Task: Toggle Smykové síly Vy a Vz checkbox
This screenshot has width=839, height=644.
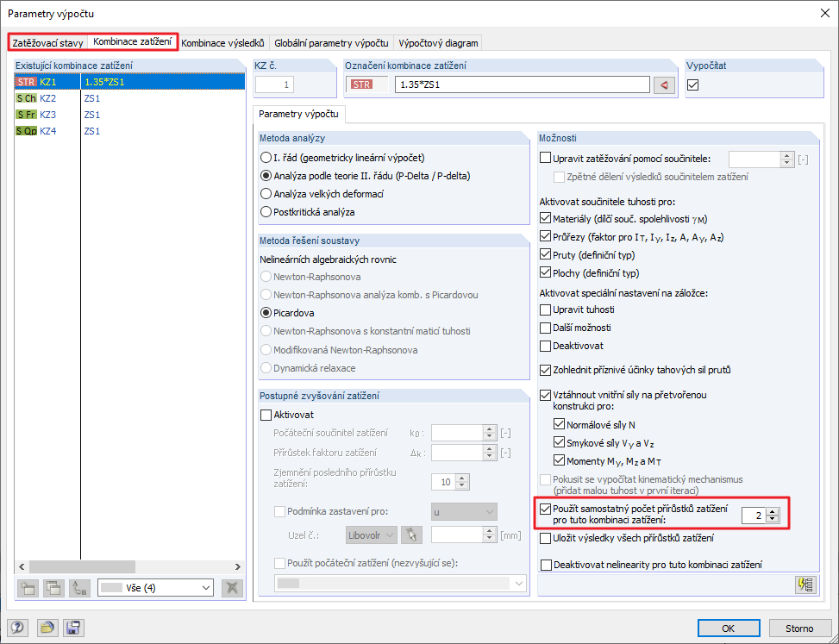Action: 559,442
